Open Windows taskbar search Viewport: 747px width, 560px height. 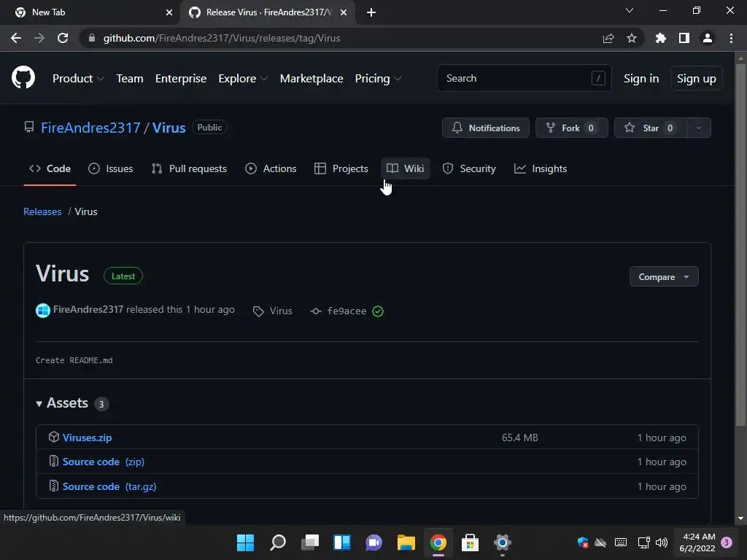tap(278, 542)
